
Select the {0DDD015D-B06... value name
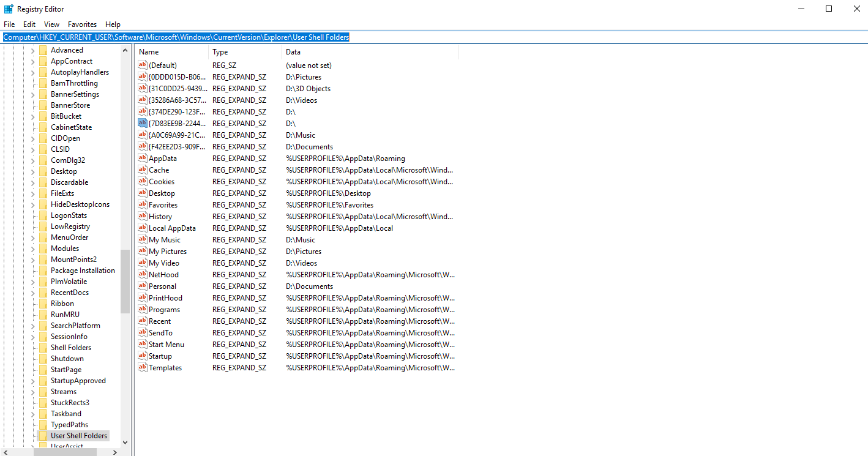[178, 77]
